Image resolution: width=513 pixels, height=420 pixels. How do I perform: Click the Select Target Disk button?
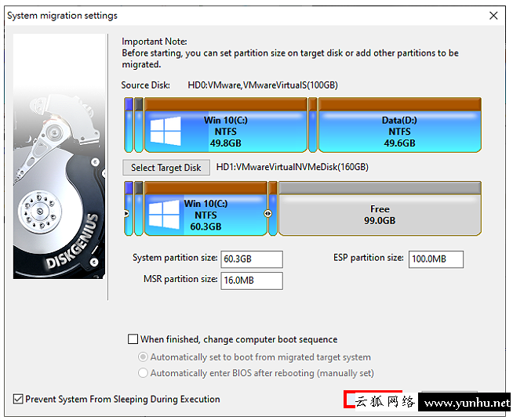click(166, 168)
